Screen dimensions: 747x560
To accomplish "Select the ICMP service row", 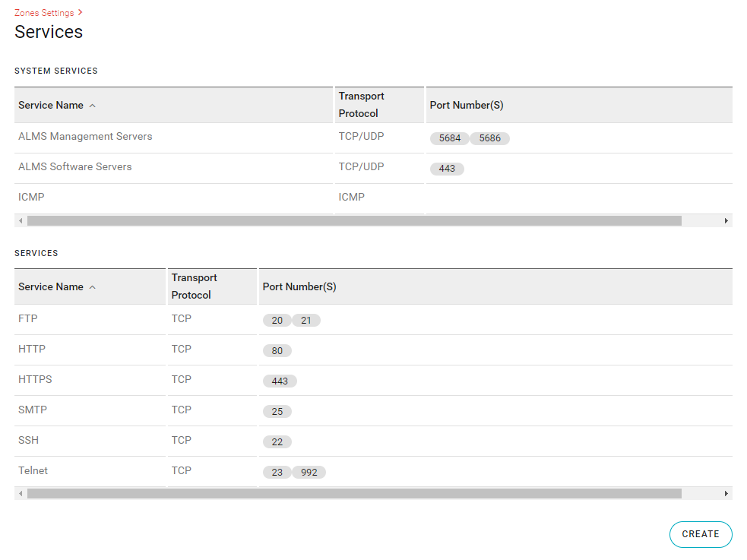I will coord(373,199).
